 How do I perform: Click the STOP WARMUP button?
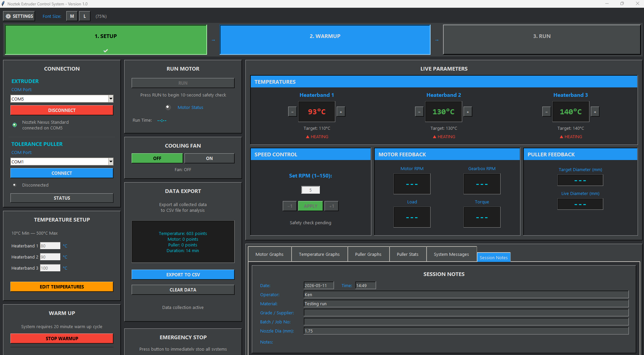[x=62, y=339]
